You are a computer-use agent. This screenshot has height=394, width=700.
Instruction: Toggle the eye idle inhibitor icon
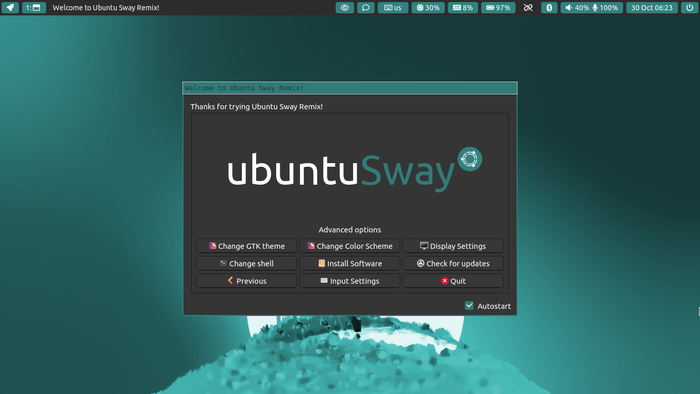[x=345, y=8]
